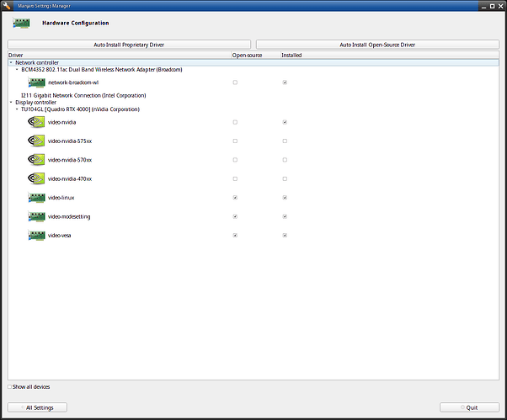Select the video-nvidia-575xx Nvidia icon
507x420 pixels.
[x=36, y=141]
